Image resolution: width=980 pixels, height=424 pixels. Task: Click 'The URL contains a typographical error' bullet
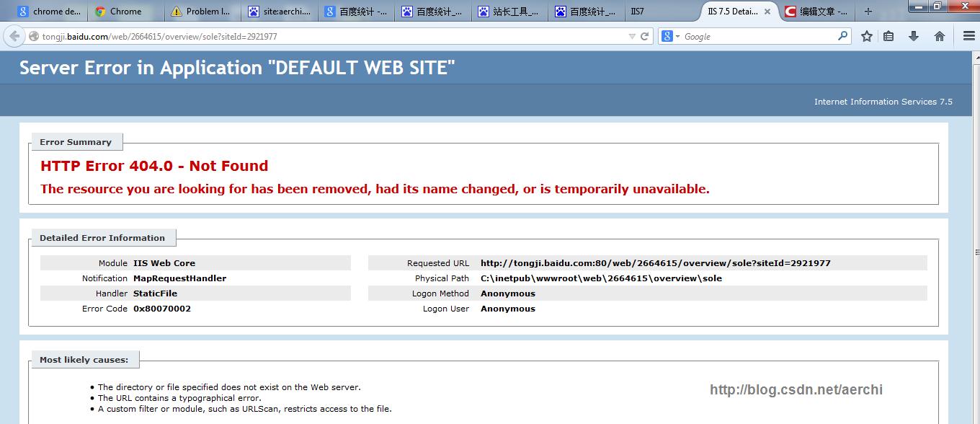179,398
